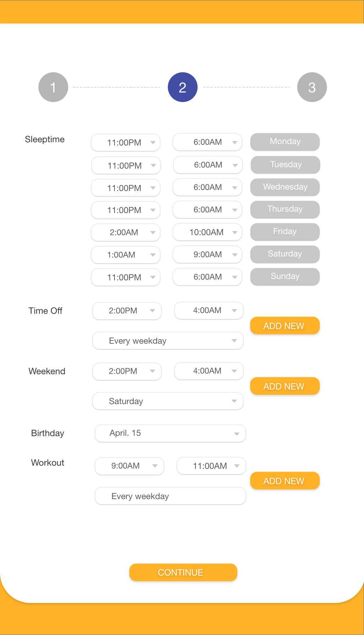Click Add New for Weekend
Image resolution: width=364 pixels, height=635 pixels.
[x=285, y=386]
